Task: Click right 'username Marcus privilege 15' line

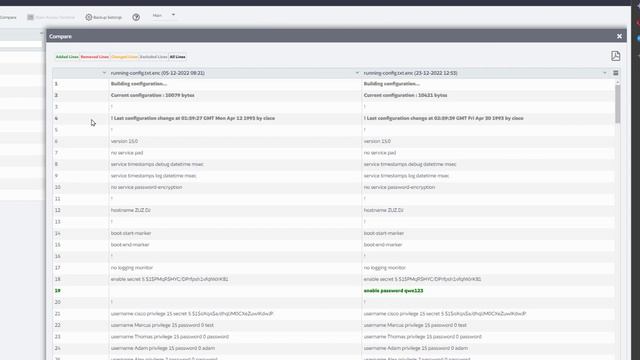Action: (x=415, y=325)
